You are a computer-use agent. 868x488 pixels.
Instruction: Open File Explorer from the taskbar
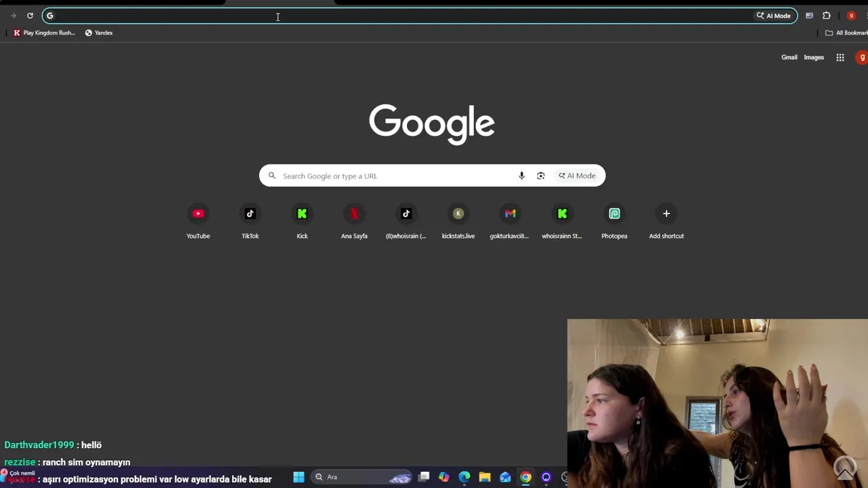(x=485, y=477)
